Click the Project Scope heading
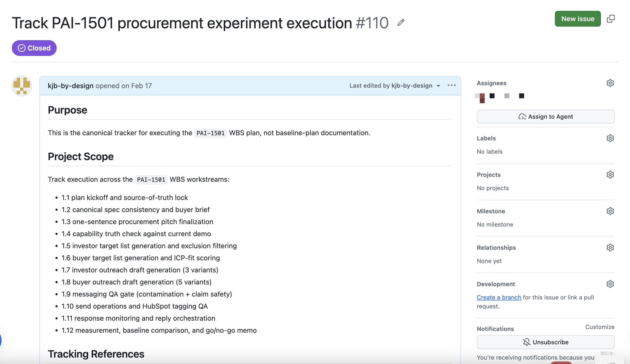The image size is (630, 364). (x=81, y=156)
